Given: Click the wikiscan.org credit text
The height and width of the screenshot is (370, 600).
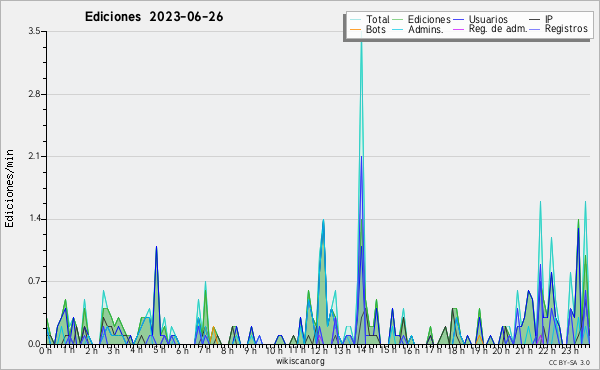Looking at the screenshot, I should click(300, 361).
